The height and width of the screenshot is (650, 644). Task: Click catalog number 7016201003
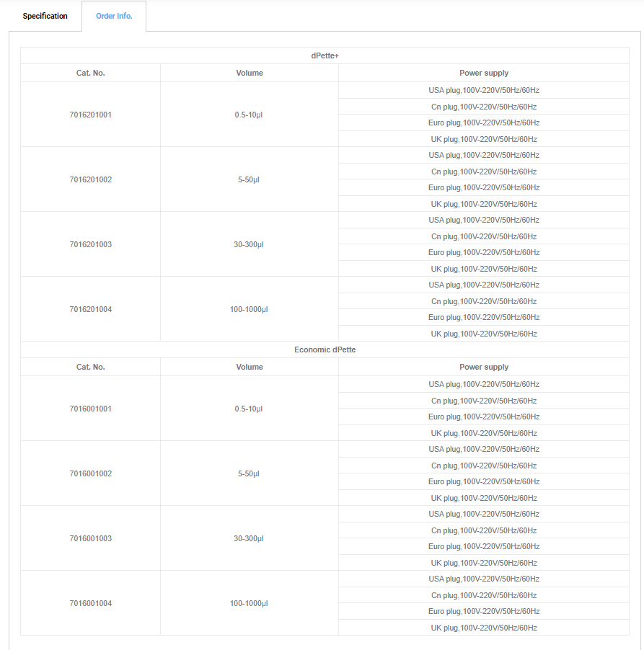point(91,244)
